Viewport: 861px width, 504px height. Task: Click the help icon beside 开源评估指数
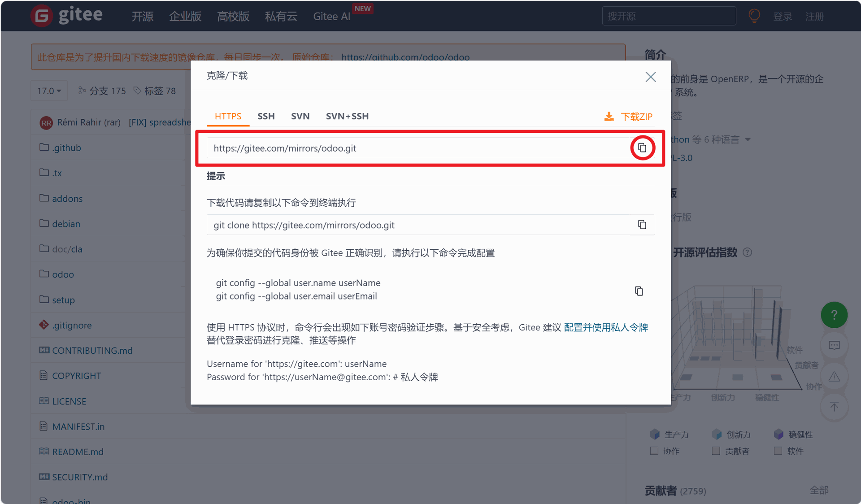(x=747, y=252)
